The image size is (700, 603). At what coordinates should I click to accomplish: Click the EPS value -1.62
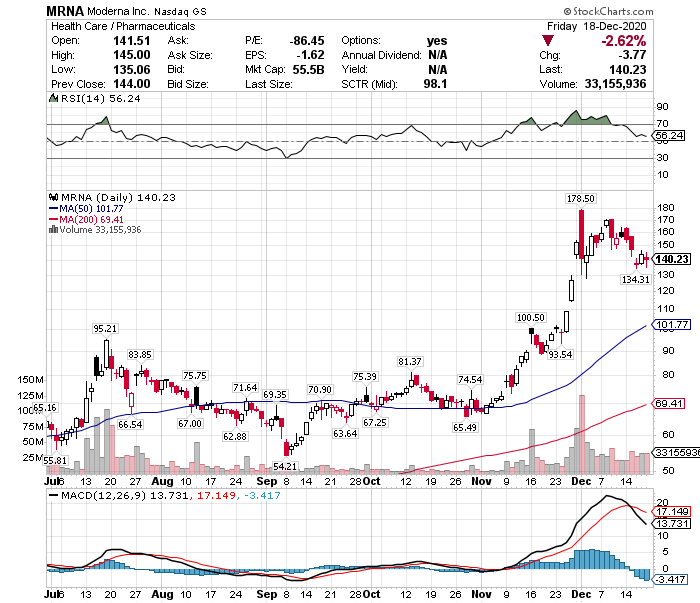(310, 55)
